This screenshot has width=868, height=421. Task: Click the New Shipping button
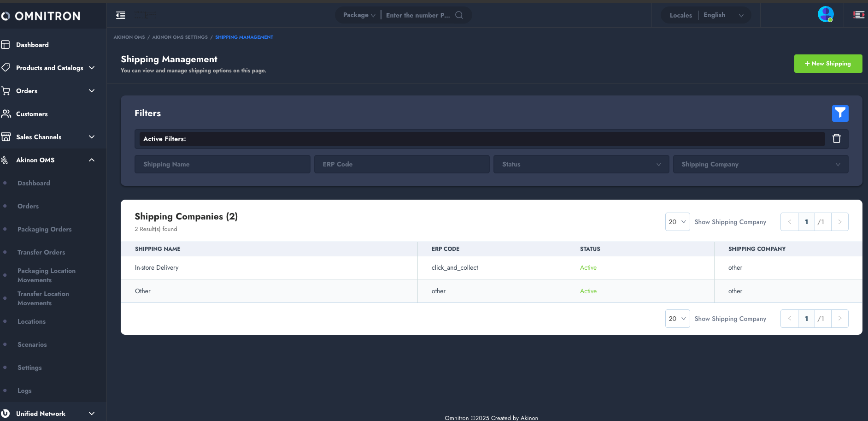tap(827, 64)
